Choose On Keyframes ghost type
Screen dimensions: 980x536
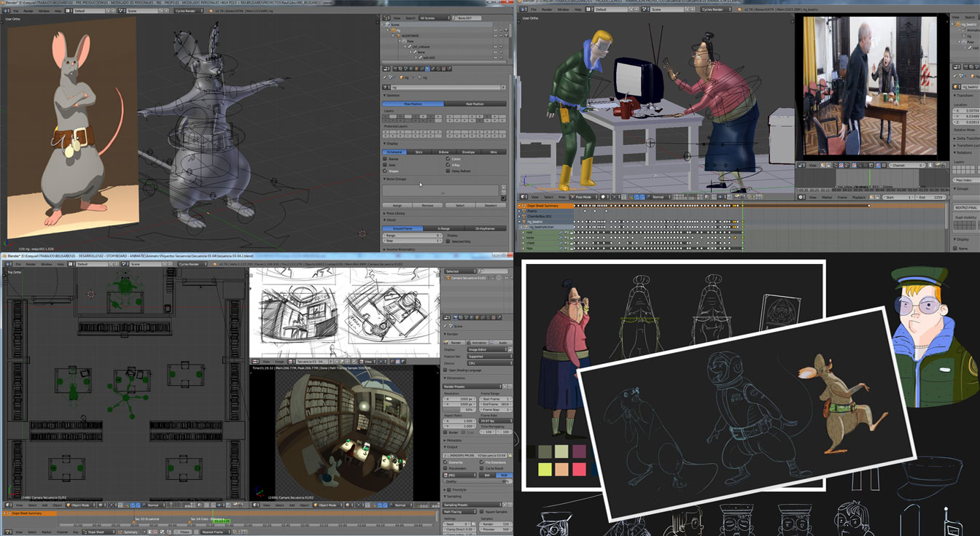[485, 228]
